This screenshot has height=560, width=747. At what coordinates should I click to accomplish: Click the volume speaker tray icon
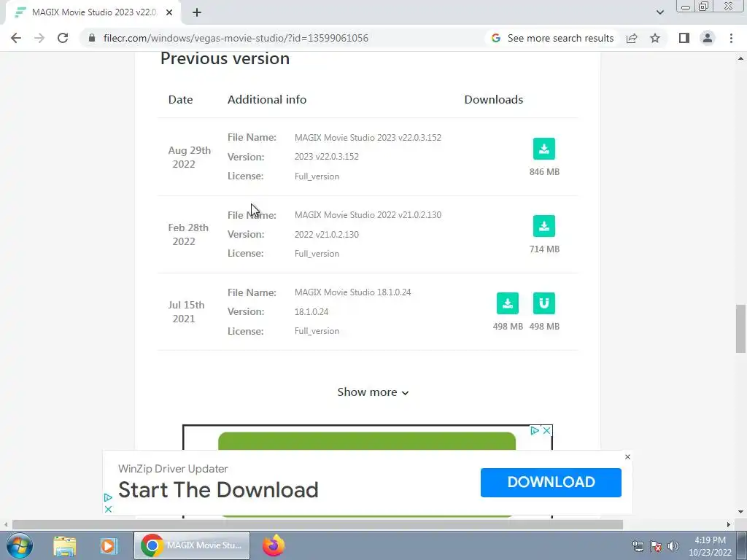673,546
